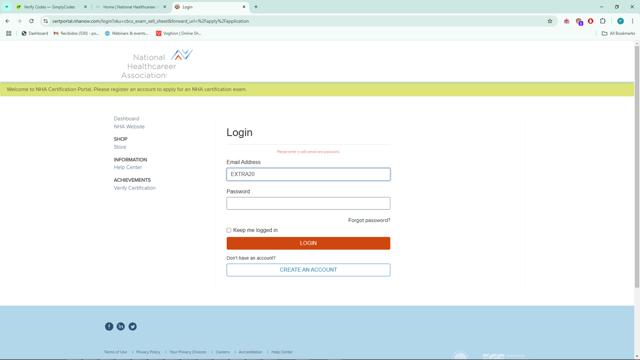Bookmark this page using the star icon

(550, 21)
